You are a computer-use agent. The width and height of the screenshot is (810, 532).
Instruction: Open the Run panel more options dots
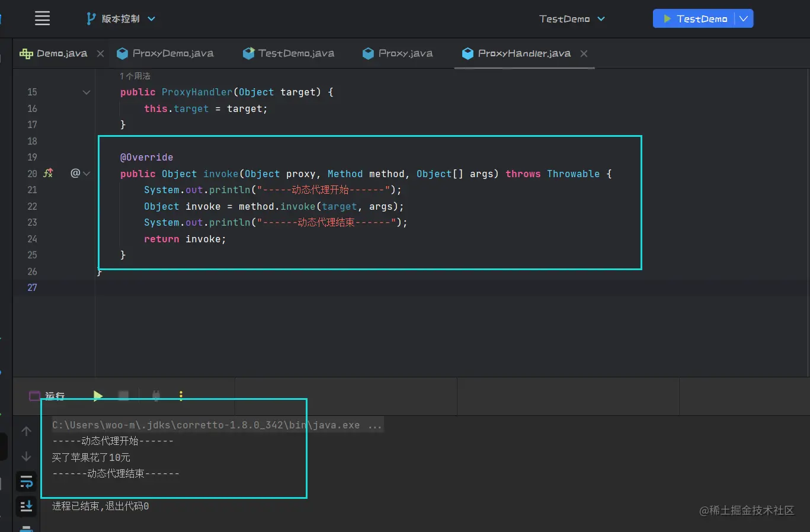point(181,396)
